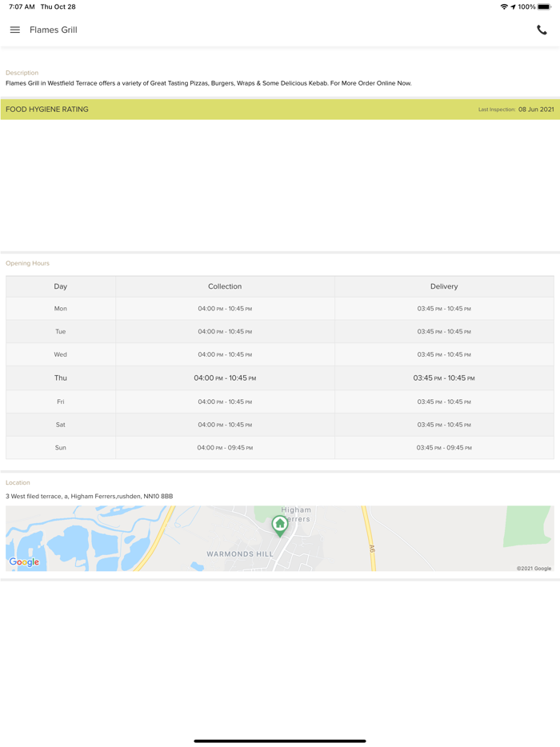Image resolution: width=560 pixels, height=747 pixels.
Task: Click Friday delivery hours
Action: [x=444, y=401]
